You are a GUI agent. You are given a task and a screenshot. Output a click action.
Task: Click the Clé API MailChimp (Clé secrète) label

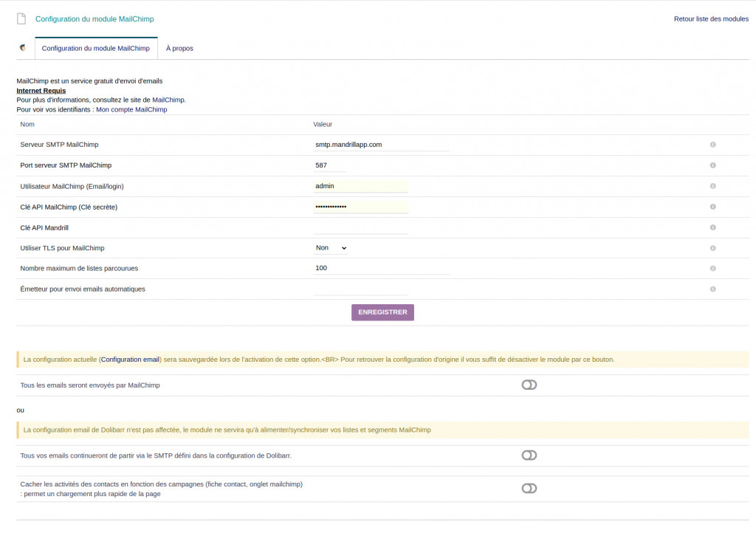(x=69, y=207)
